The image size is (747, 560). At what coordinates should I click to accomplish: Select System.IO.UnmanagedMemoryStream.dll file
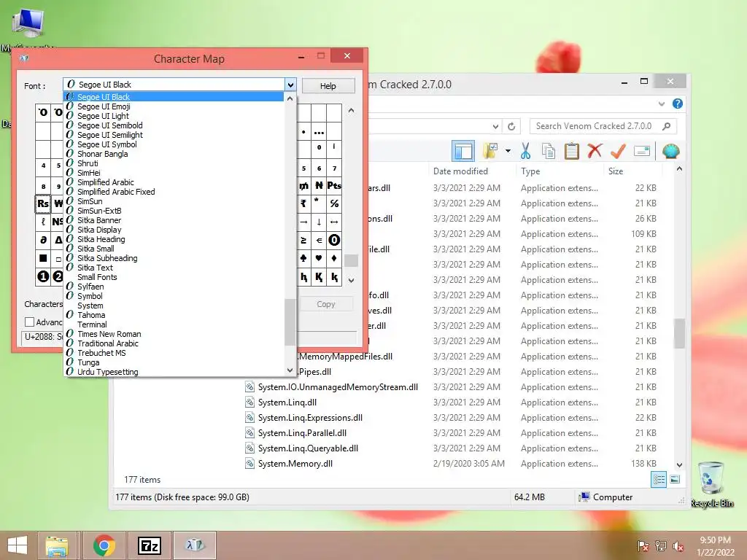(x=338, y=387)
